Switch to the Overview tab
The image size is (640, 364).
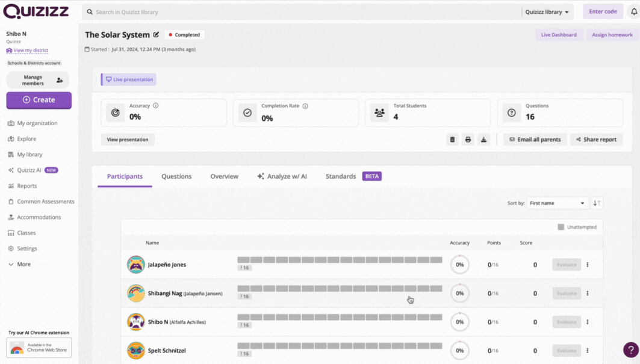click(x=224, y=176)
